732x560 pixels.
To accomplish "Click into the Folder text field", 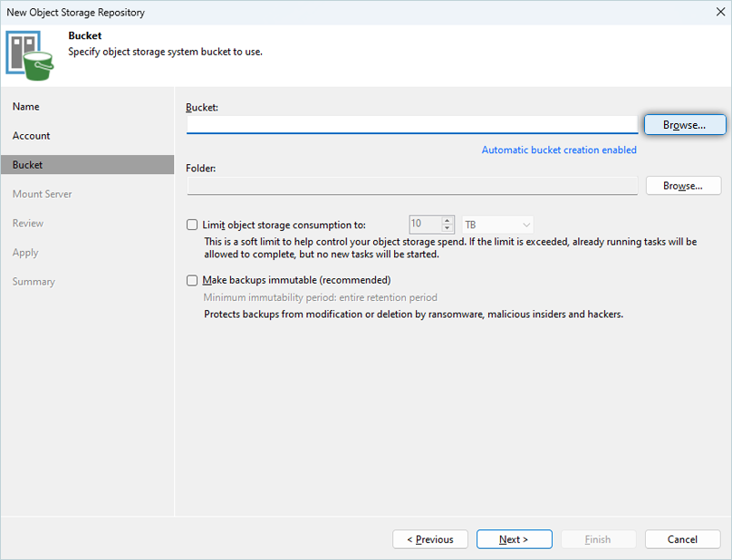I will tap(411, 186).
